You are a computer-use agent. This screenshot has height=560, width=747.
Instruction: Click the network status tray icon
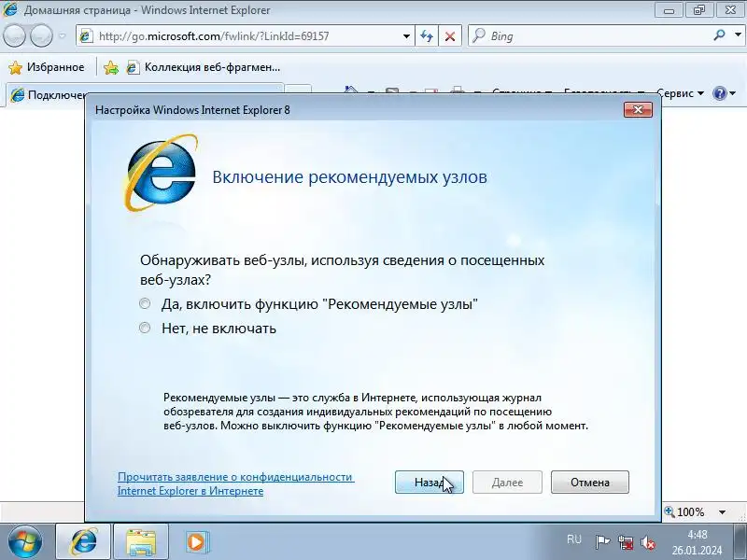(x=625, y=542)
